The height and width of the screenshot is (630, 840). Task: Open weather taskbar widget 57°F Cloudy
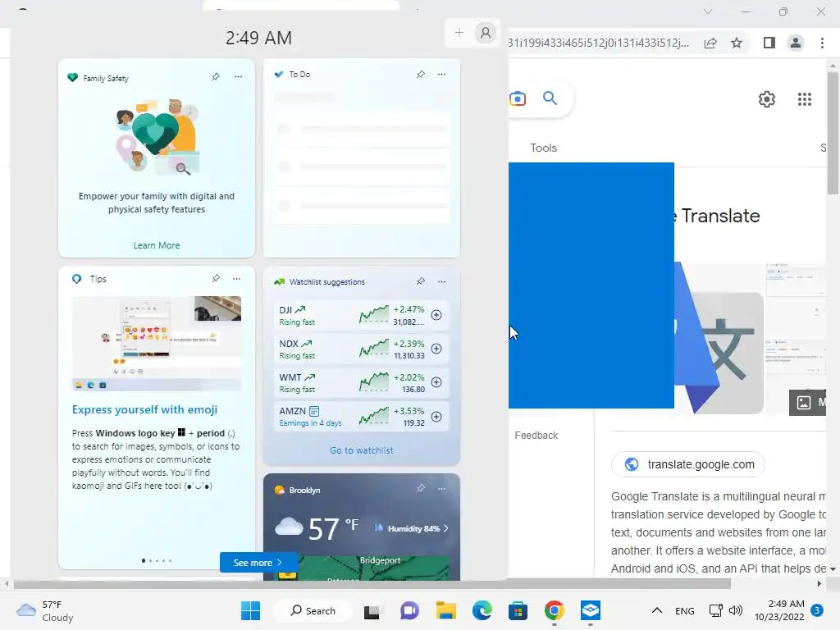(45, 610)
